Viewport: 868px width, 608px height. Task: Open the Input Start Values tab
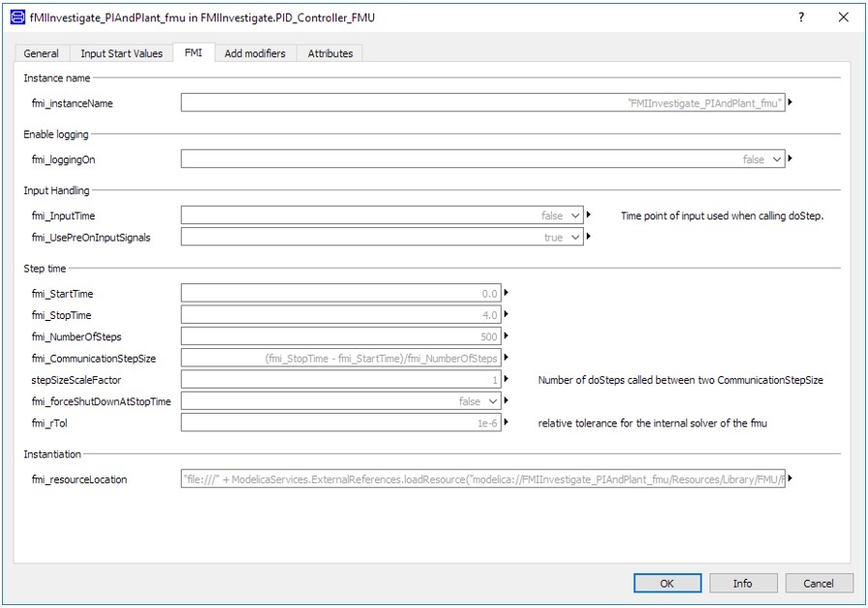click(121, 53)
